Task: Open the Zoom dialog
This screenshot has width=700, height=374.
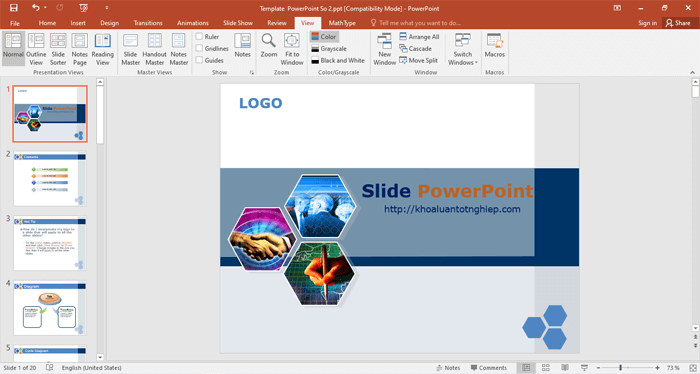Action: tap(269, 46)
